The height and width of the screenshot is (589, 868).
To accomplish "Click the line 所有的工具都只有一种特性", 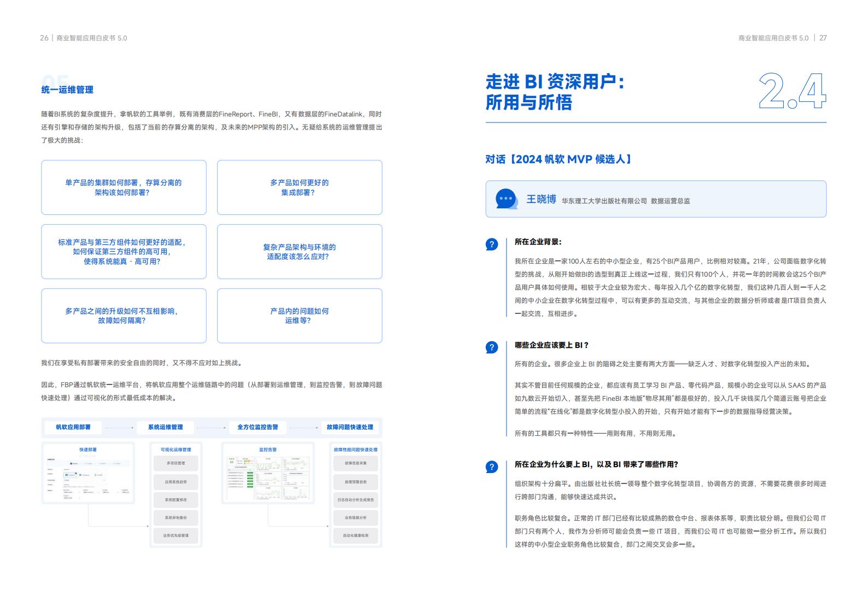I will tap(596, 433).
